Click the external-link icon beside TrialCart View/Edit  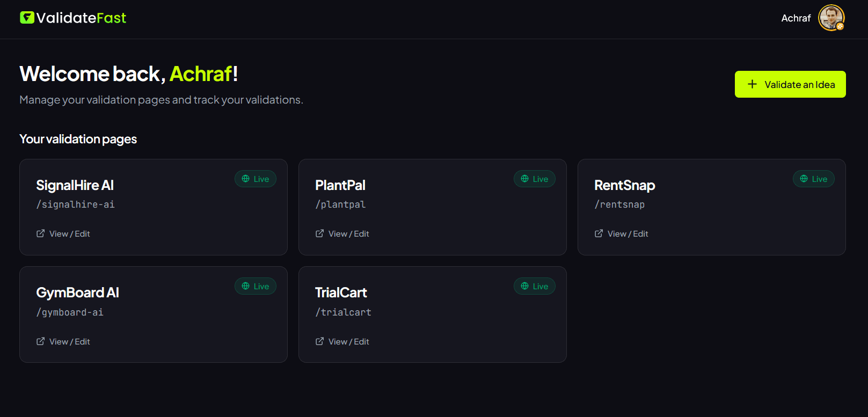[x=319, y=341]
